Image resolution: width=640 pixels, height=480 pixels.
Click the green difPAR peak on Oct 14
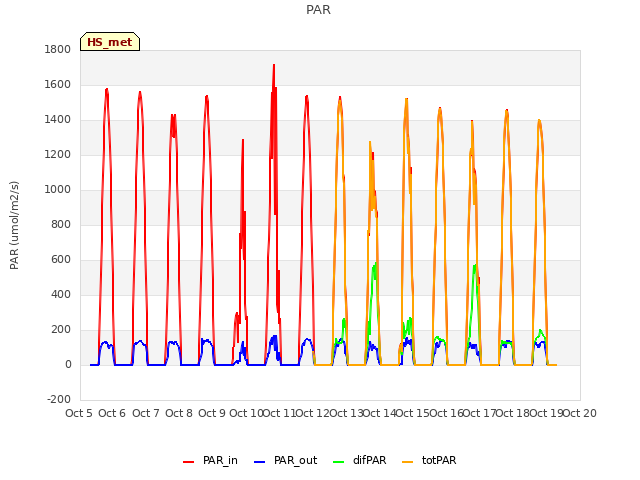375,264
